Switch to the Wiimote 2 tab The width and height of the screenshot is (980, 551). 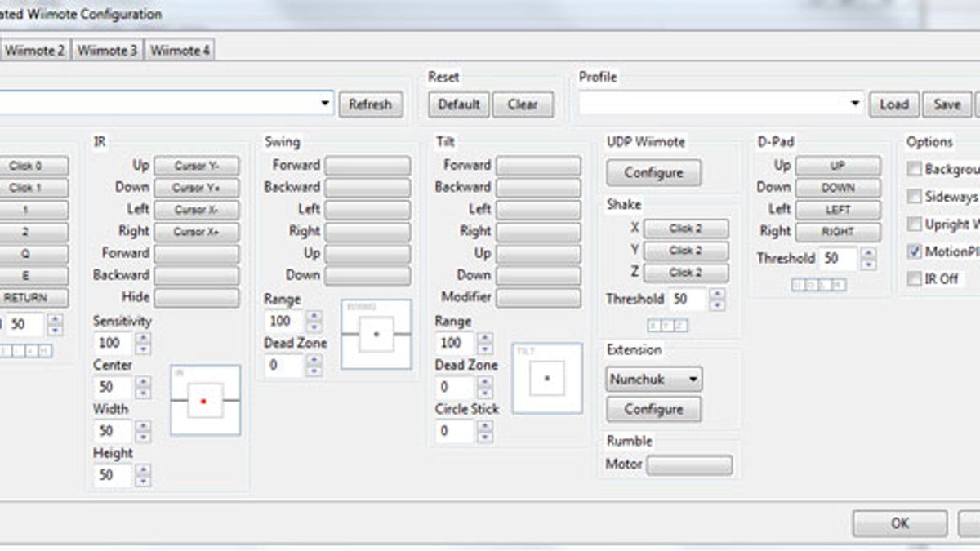click(35, 51)
